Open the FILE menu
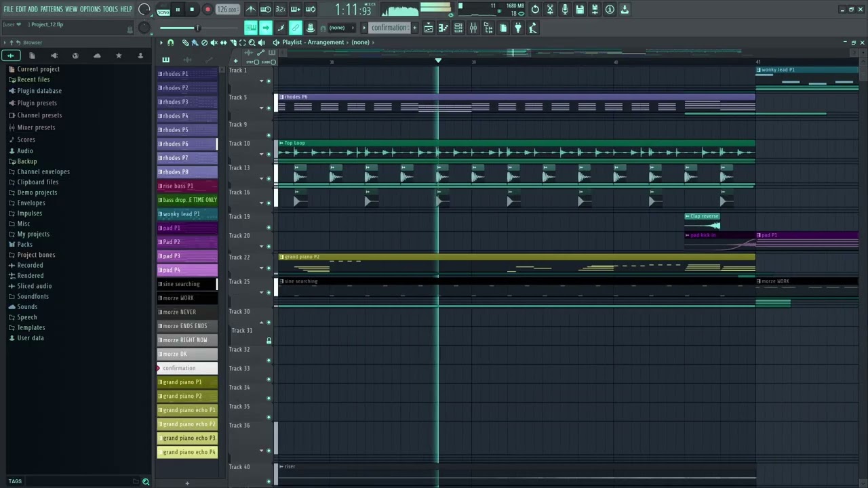The image size is (868, 488). pos(9,9)
